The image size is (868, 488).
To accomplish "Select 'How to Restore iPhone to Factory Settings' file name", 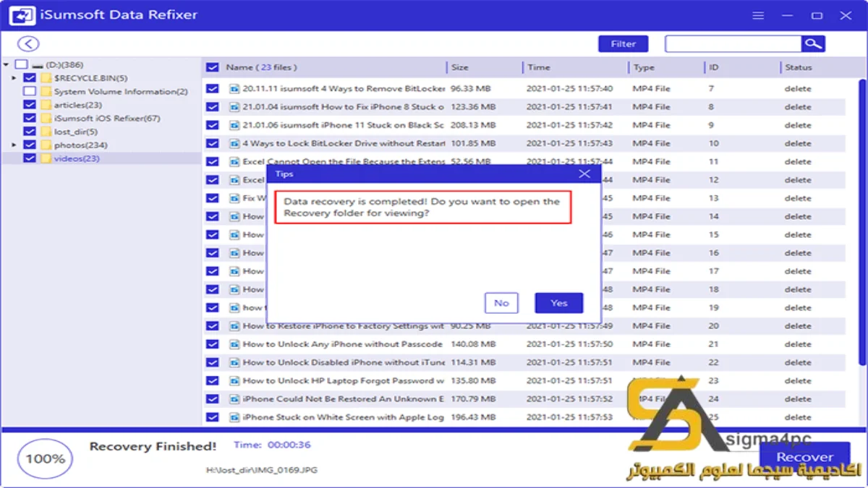I will (344, 326).
